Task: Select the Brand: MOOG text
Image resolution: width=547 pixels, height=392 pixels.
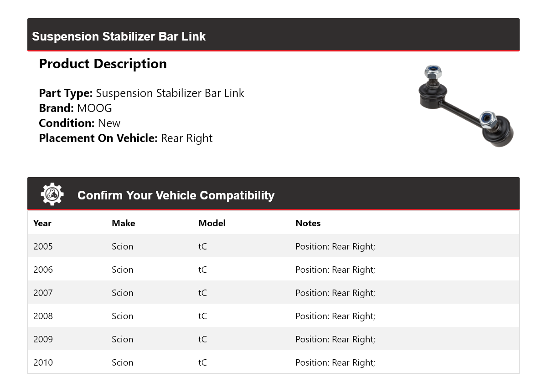Action: point(75,108)
